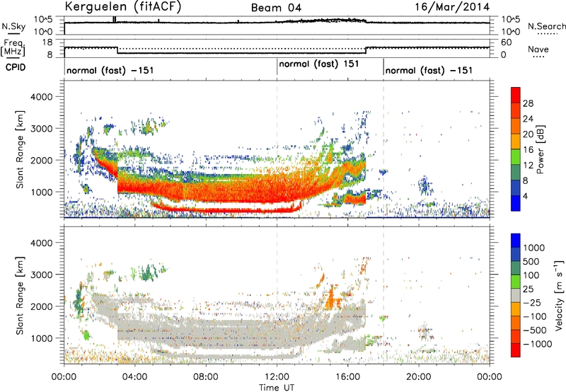Click the power colorbar label '12'

528,166
